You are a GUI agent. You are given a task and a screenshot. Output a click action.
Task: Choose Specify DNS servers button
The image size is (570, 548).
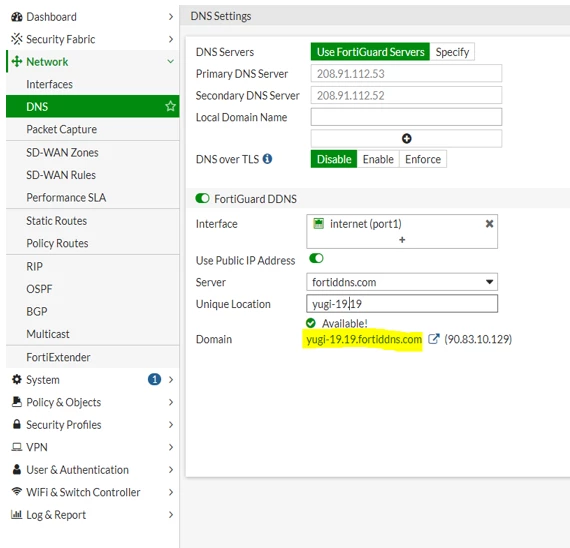pos(452,52)
